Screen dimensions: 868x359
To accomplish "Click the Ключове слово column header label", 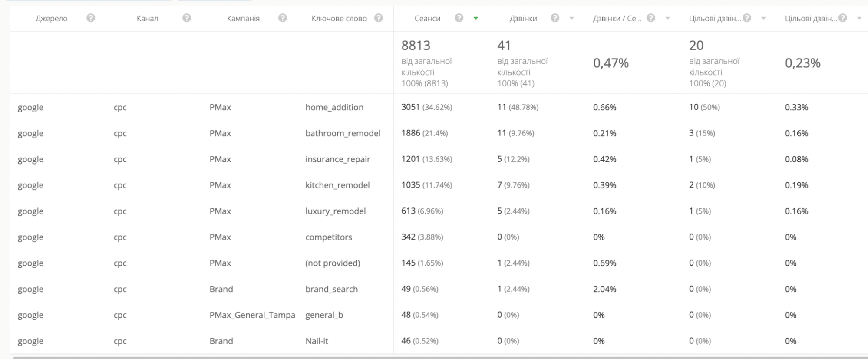I will click(339, 19).
